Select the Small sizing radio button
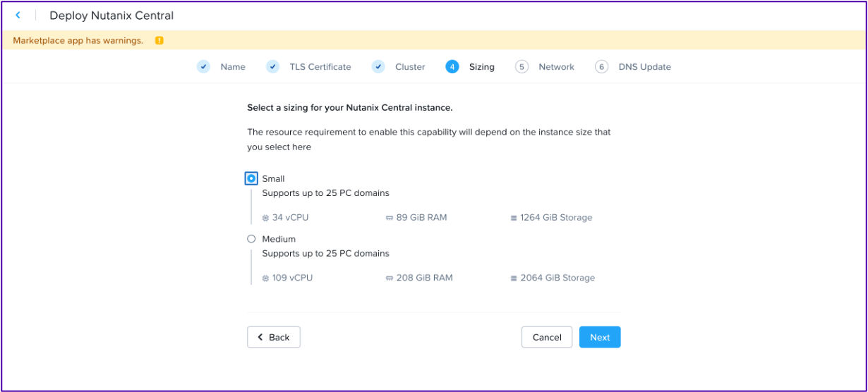 251,178
